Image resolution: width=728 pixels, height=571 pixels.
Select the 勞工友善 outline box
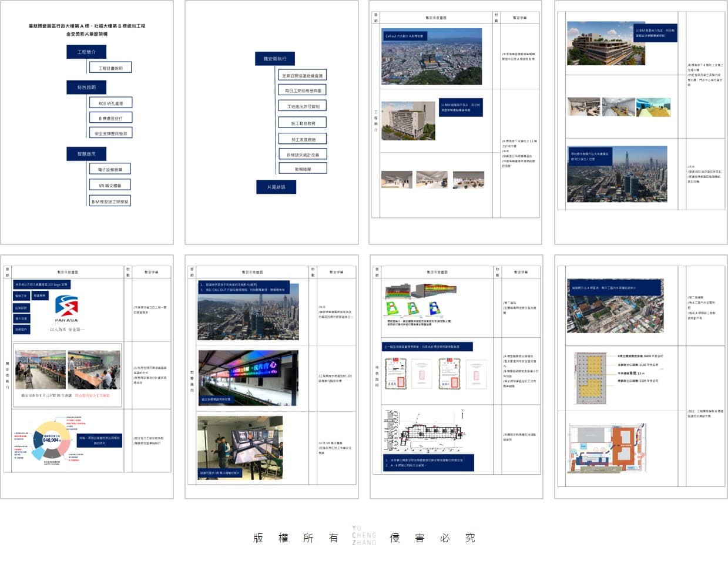click(302, 139)
